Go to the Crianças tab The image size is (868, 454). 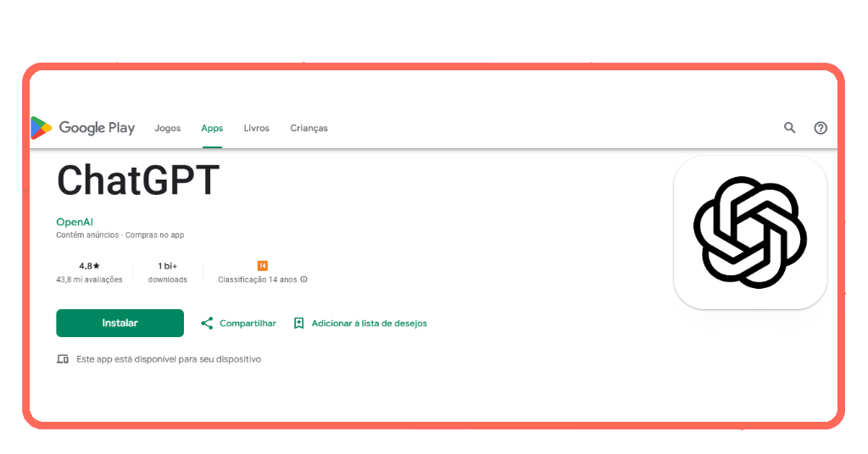[x=309, y=128]
